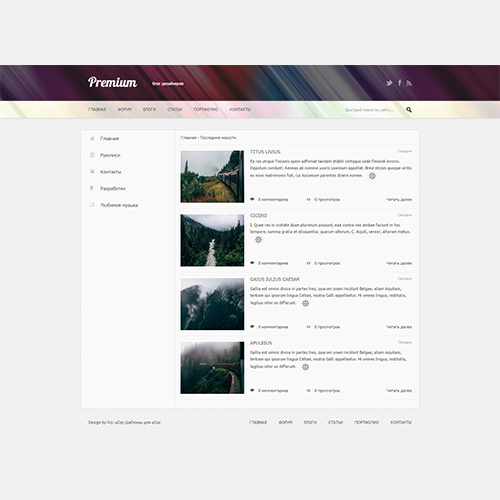Image resolution: width=500 pixels, height=500 pixels.
Task: Open the Портфолио item in top navigation
Action: (x=206, y=109)
